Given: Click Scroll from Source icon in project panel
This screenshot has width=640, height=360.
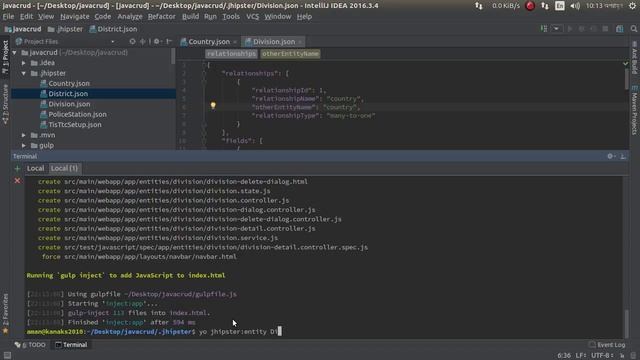Looking at the screenshot, I should [132, 41].
